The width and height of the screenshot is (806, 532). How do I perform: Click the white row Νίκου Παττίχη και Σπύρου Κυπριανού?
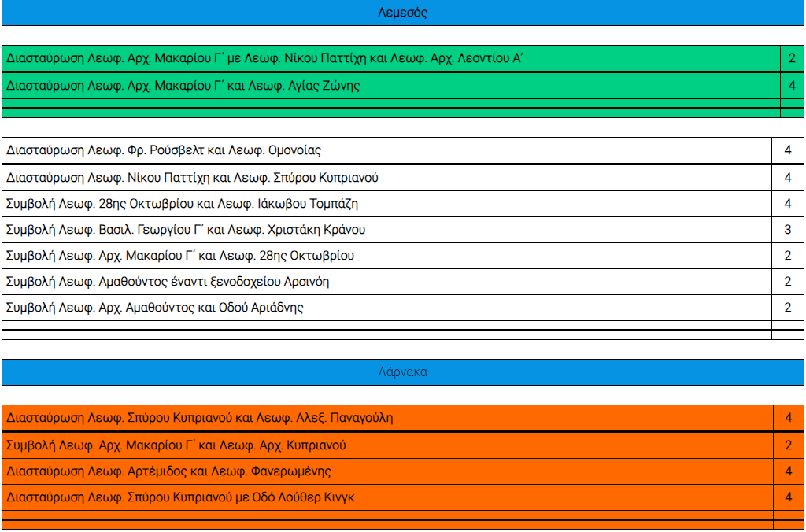(x=193, y=178)
